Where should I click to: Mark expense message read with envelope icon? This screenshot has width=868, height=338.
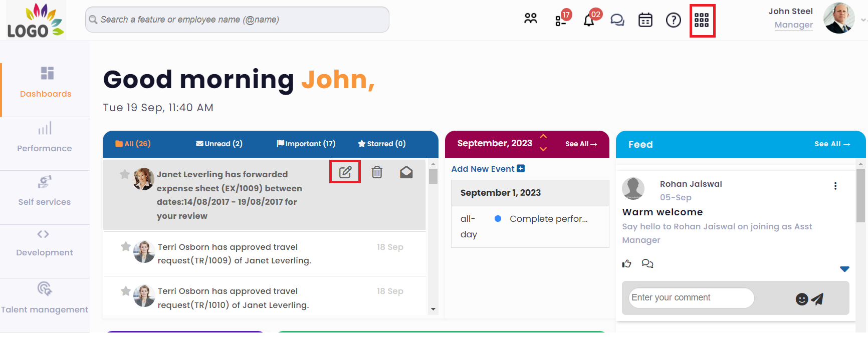point(406,172)
